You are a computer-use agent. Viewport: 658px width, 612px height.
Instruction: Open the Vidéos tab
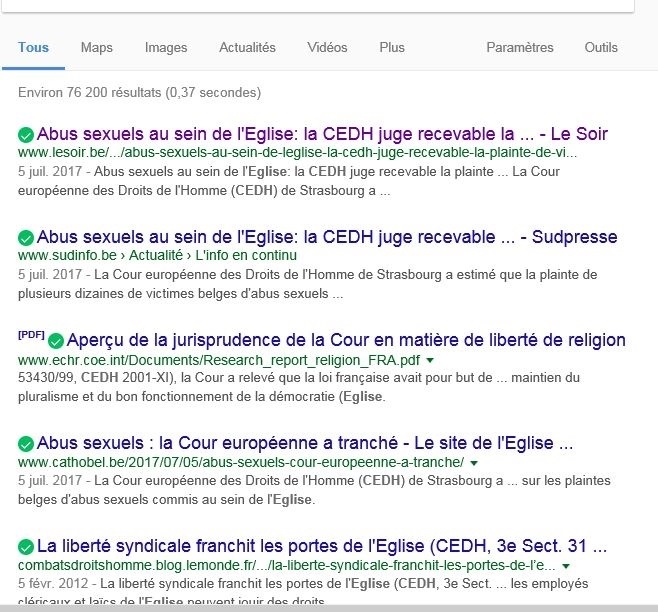pyautogui.click(x=327, y=47)
